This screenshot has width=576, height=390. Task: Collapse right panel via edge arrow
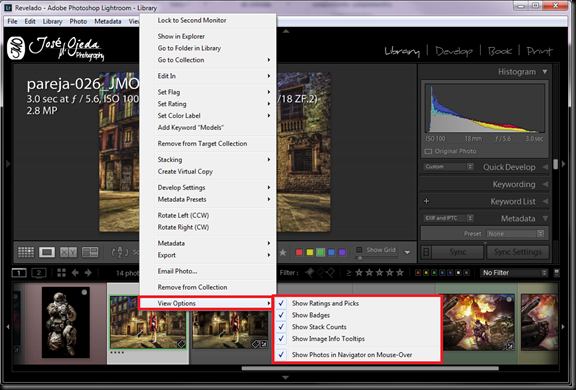pyautogui.click(x=564, y=164)
